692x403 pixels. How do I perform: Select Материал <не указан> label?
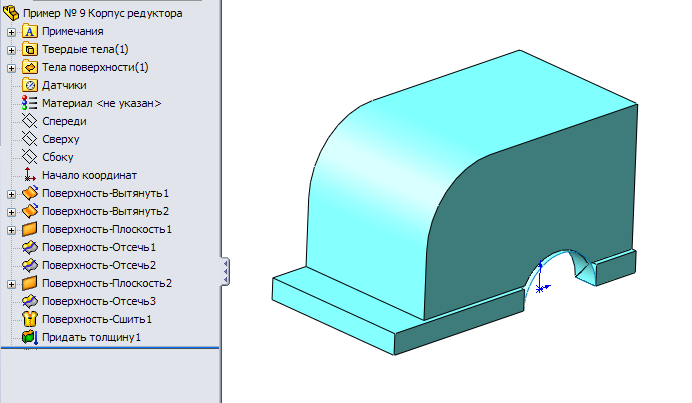[102, 103]
